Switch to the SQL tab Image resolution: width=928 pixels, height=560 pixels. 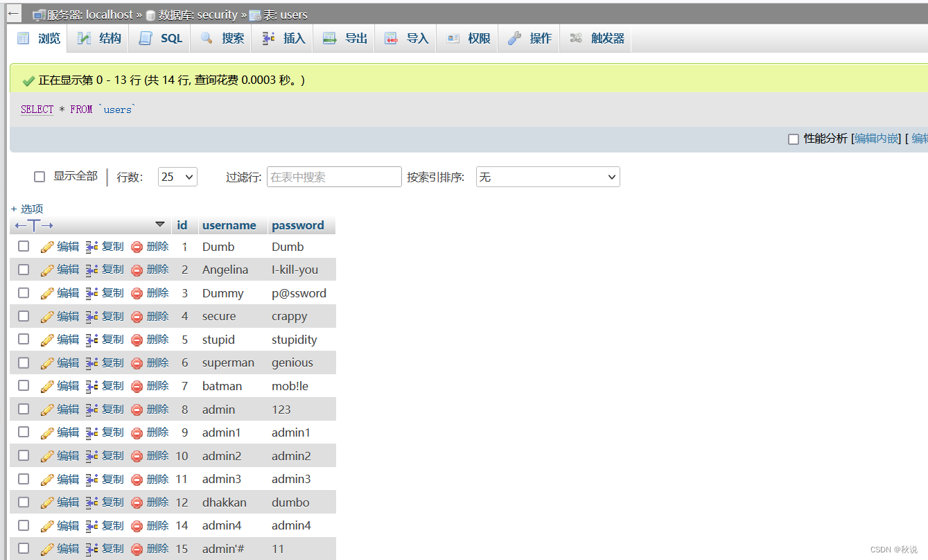(161, 39)
